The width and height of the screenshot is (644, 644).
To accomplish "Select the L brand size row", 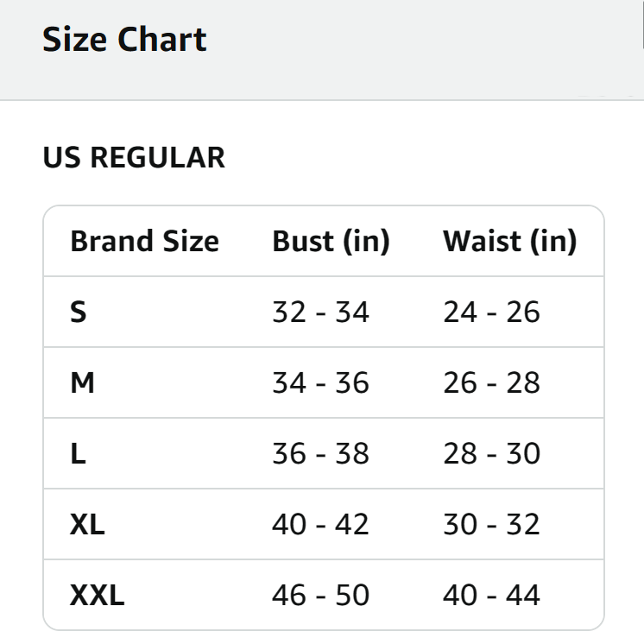I will (78, 453).
